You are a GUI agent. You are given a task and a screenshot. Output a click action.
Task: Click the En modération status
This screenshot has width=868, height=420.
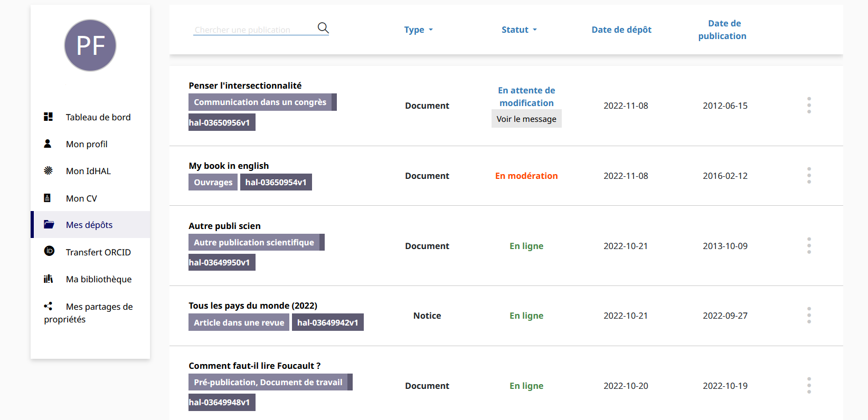click(x=526, y=176)
